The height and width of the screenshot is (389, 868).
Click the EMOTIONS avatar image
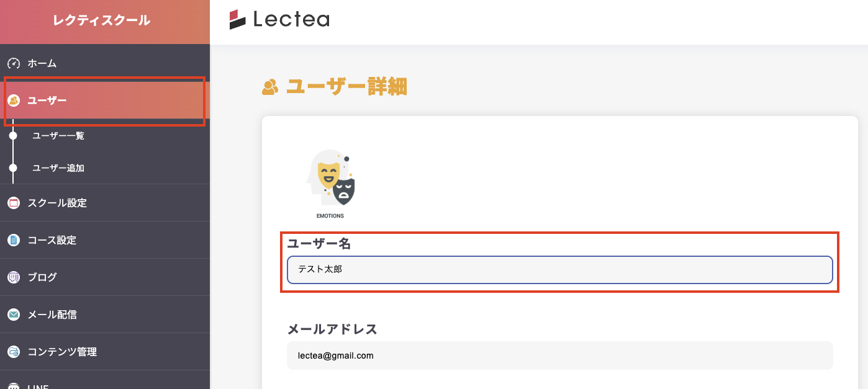coord(330,180)
